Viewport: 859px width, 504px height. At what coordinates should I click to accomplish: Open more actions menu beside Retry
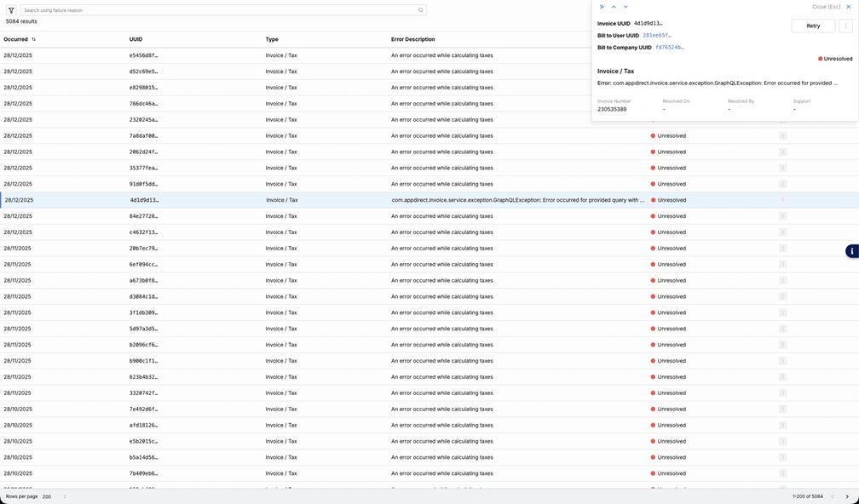[845, 26]
